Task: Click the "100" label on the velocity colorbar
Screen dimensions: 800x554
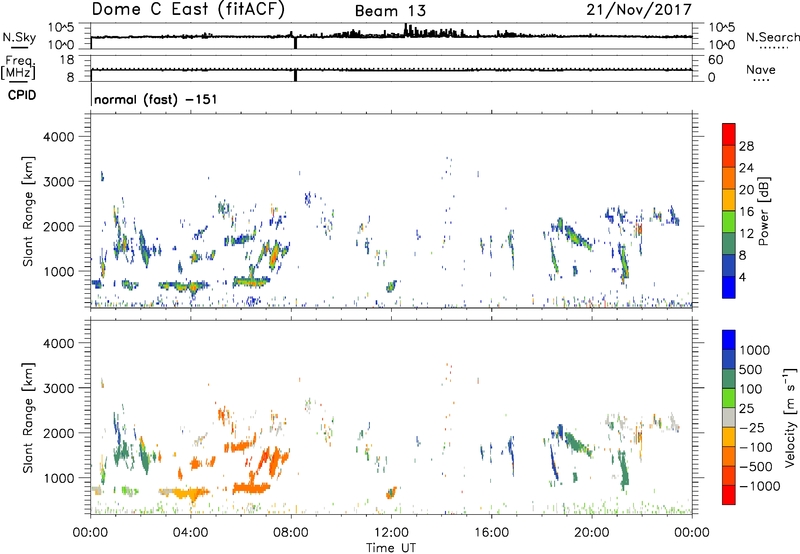Action: coord(751,389)
